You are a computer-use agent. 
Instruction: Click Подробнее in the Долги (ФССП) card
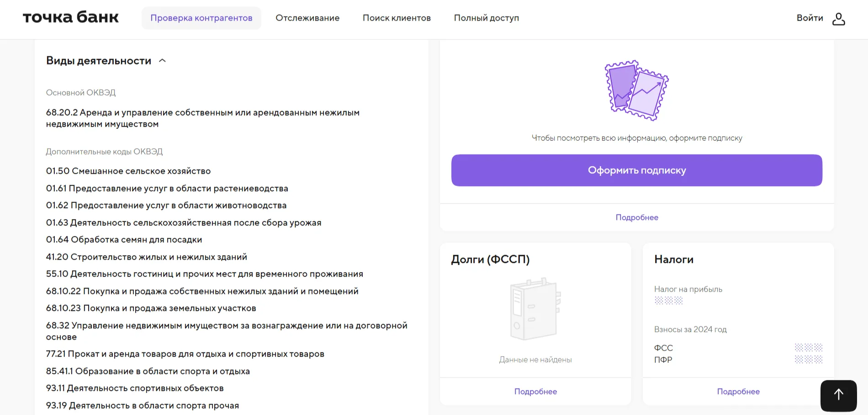click(x=535, y=391)
